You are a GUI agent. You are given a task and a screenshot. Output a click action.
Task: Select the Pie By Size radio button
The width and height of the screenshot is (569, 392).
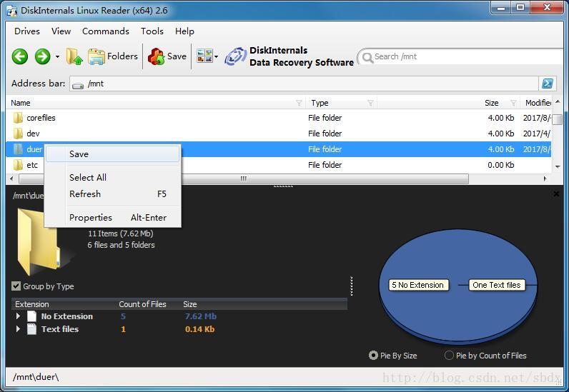[373, 356]
